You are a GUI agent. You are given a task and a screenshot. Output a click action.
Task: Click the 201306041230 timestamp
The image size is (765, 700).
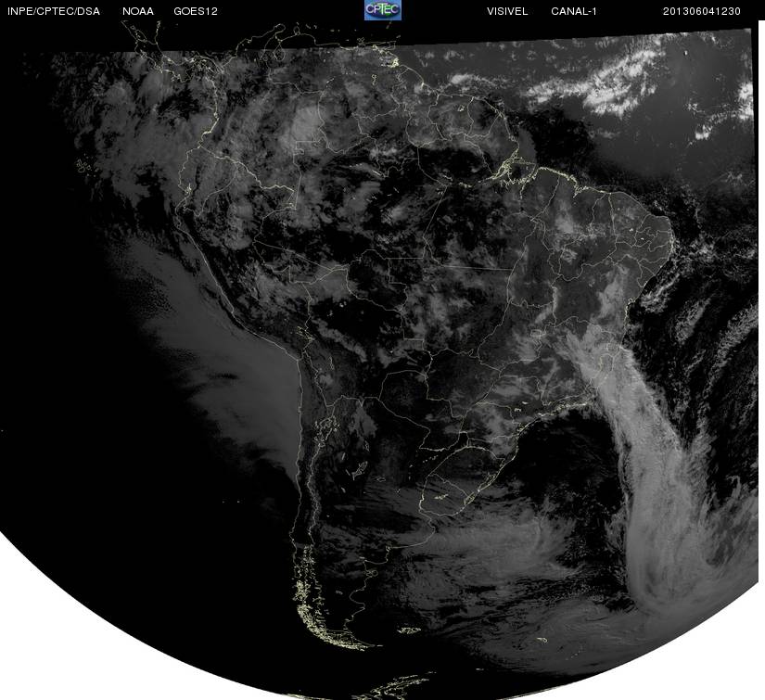click(x=702, y=11)
